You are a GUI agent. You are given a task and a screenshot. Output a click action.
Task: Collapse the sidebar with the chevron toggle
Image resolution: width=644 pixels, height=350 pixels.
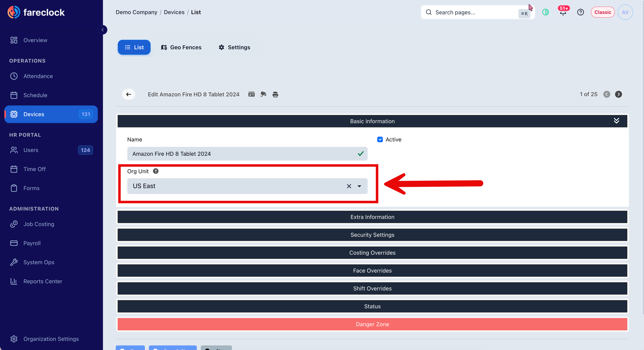coord(103,30)
